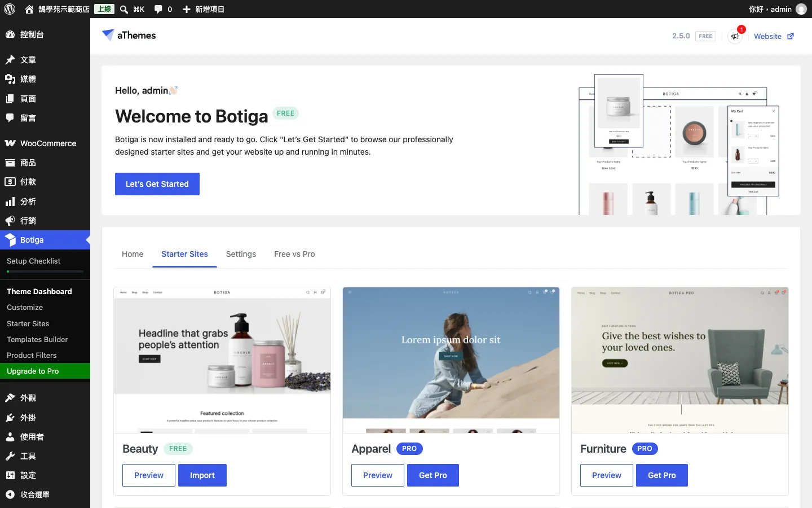This screenshot has width=812, height=508.
Task: Open the 留言 comments menu
Action: click(45, 118)
